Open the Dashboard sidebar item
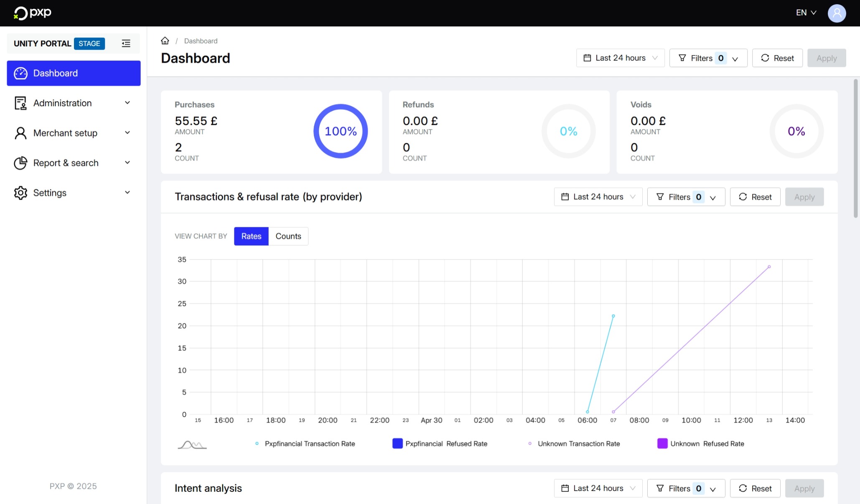 click(x=74, y=73)
